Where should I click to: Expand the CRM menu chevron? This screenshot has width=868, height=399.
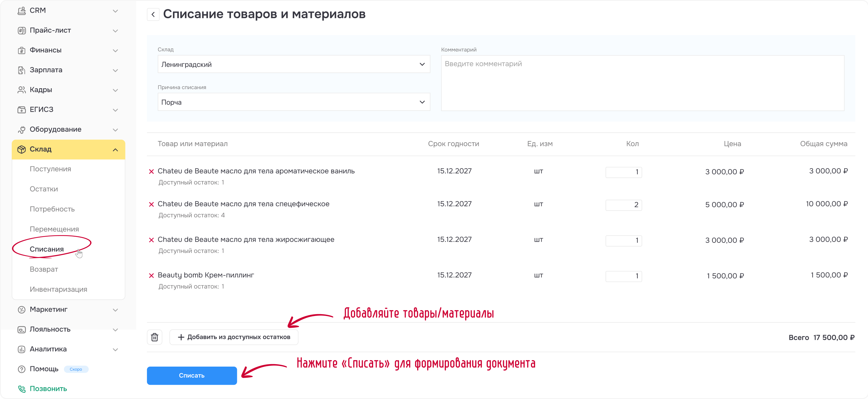[x=115, y=11]
